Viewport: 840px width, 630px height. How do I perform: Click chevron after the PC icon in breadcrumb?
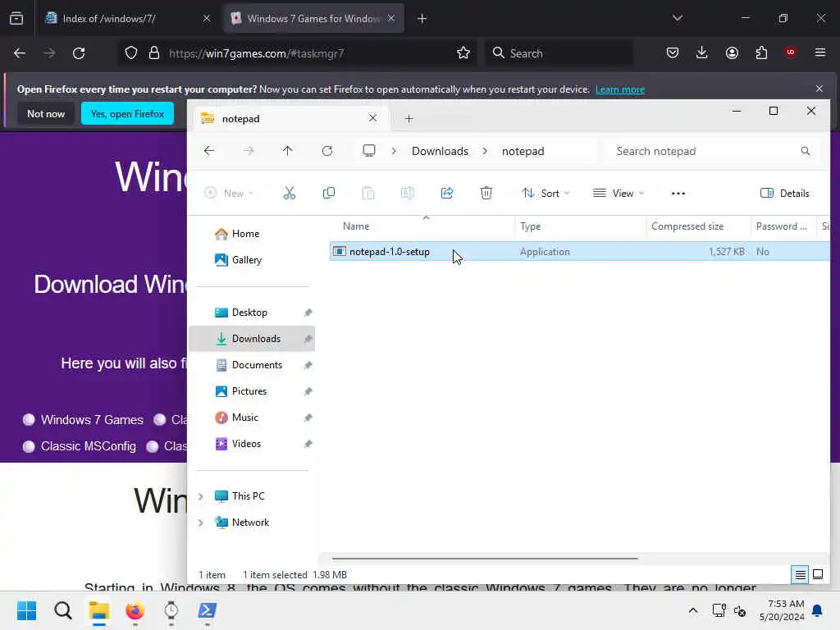pos(394,151)
